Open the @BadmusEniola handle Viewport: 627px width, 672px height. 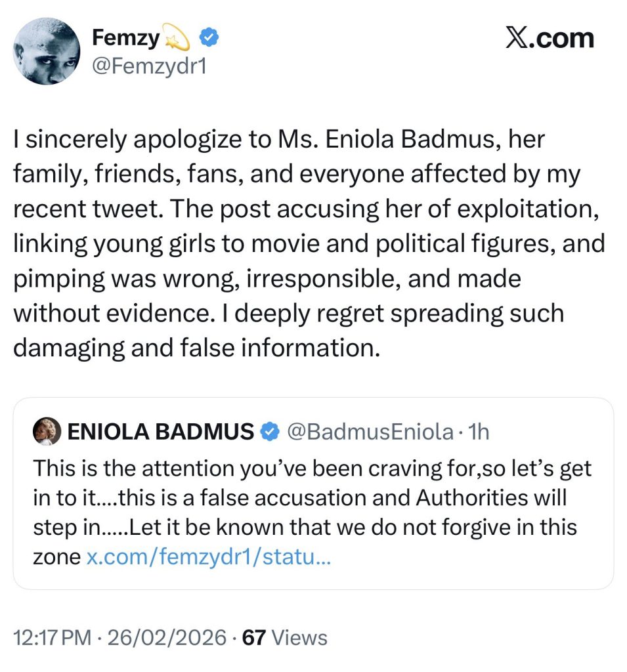[x=368, y=431]
